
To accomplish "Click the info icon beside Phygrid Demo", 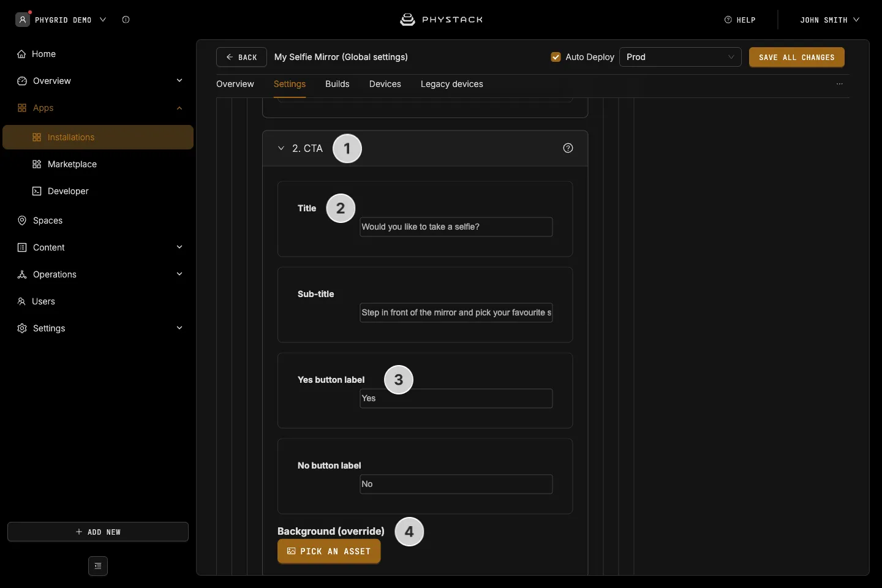I will (x=126, y=20).
